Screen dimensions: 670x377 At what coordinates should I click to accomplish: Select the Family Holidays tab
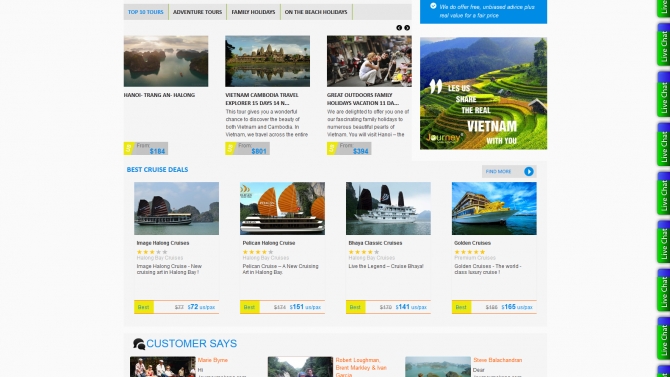click(253, 12)
